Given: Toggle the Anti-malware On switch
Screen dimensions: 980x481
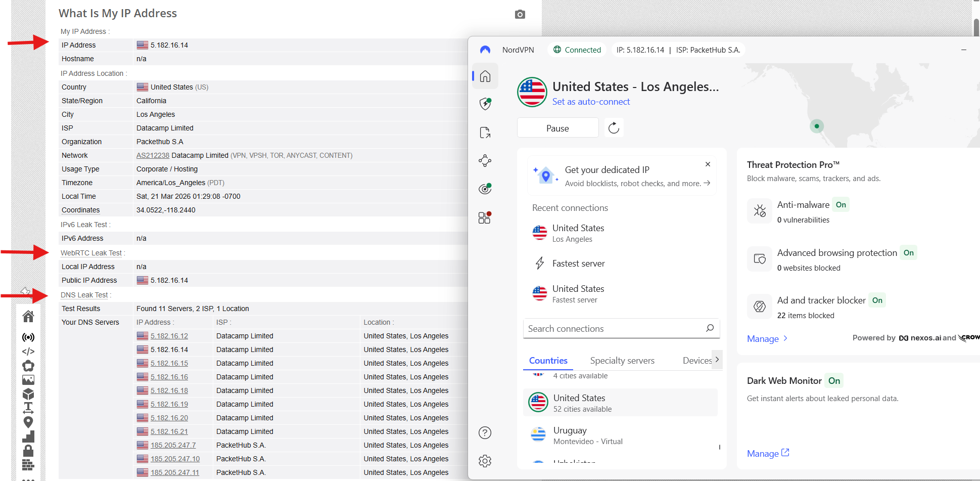Looking at the screenshot, I should [x=841, y=205].
